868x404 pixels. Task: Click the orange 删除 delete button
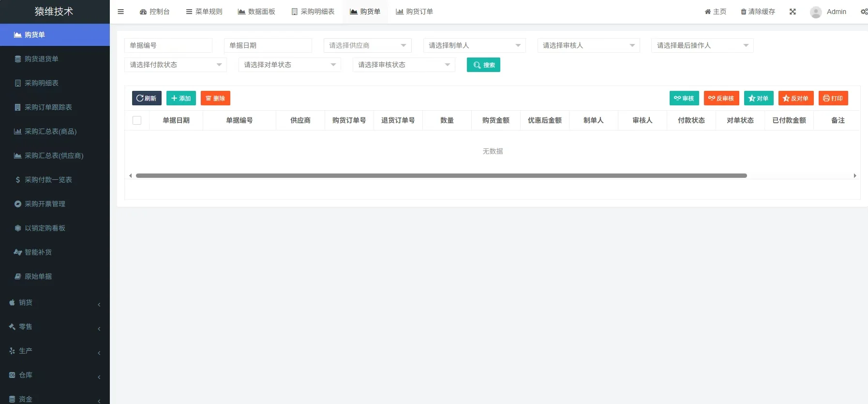(215, 98)
